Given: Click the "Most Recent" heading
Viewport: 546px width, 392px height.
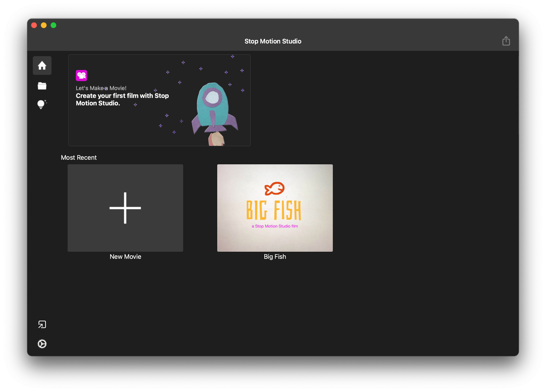Looking at the screenshot, I should click(79, 158).
